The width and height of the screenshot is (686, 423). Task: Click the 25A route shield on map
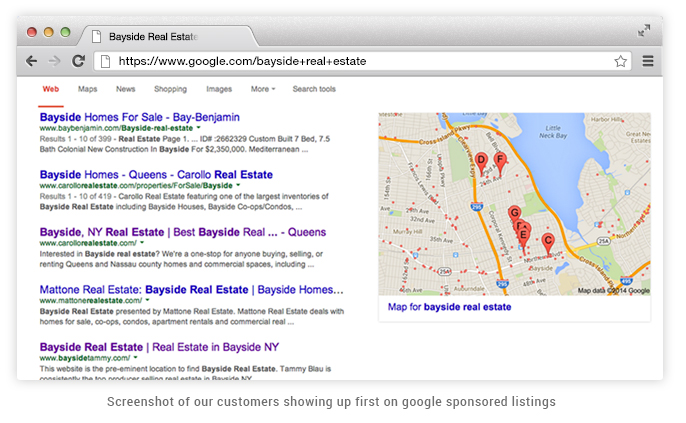tap(604, 241)
